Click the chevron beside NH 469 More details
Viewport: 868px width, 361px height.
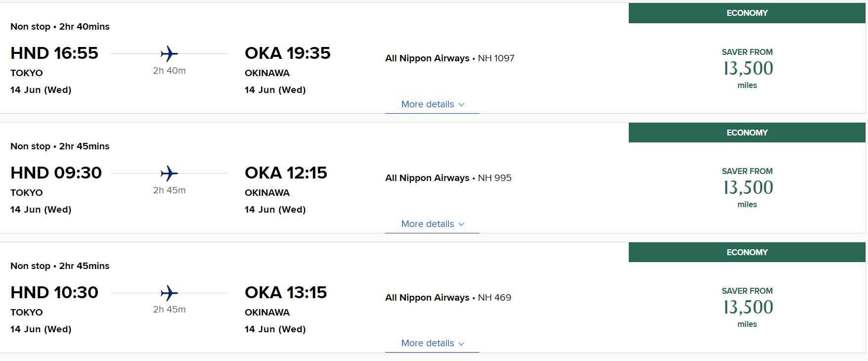[x=461, y=344]
